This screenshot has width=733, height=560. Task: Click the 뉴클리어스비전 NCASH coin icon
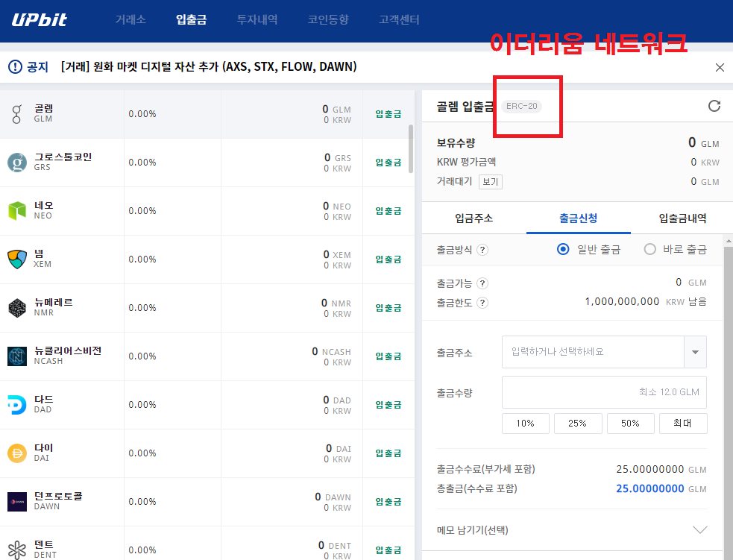[x=17, y=356]
